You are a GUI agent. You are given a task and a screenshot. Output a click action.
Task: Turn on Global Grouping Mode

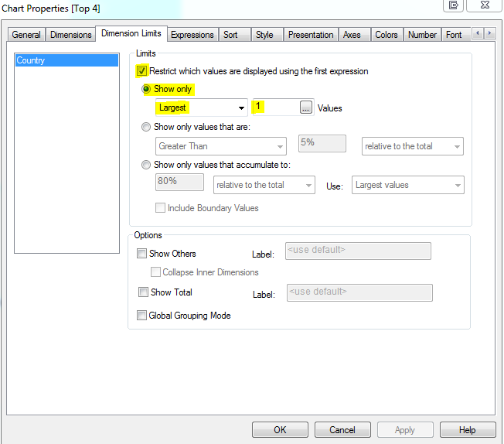coord(141,316)
